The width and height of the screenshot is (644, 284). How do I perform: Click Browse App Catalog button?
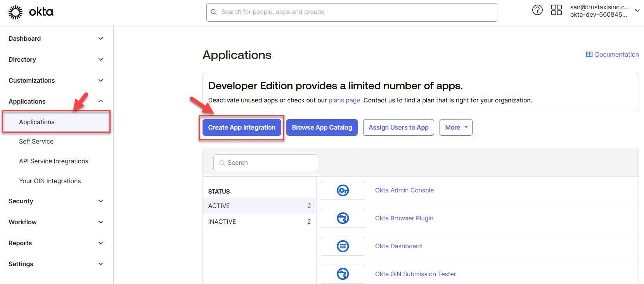coord(322,128)
